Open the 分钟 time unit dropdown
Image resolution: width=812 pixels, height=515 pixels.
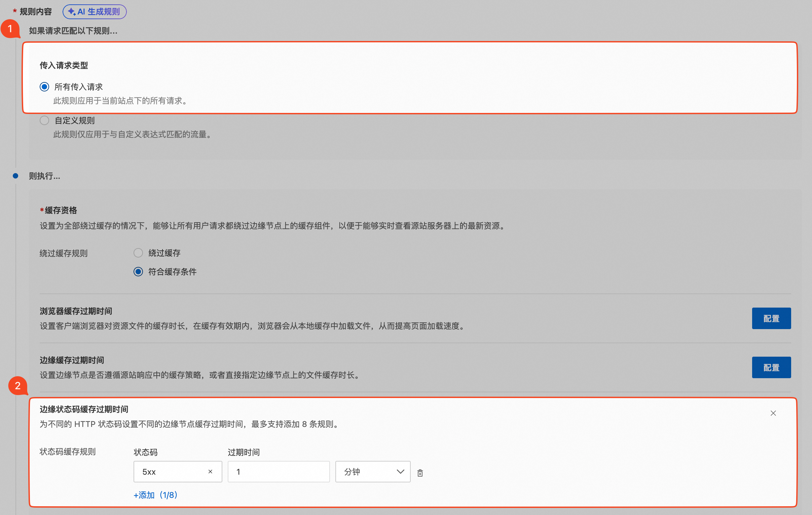(x=373, y=472)
